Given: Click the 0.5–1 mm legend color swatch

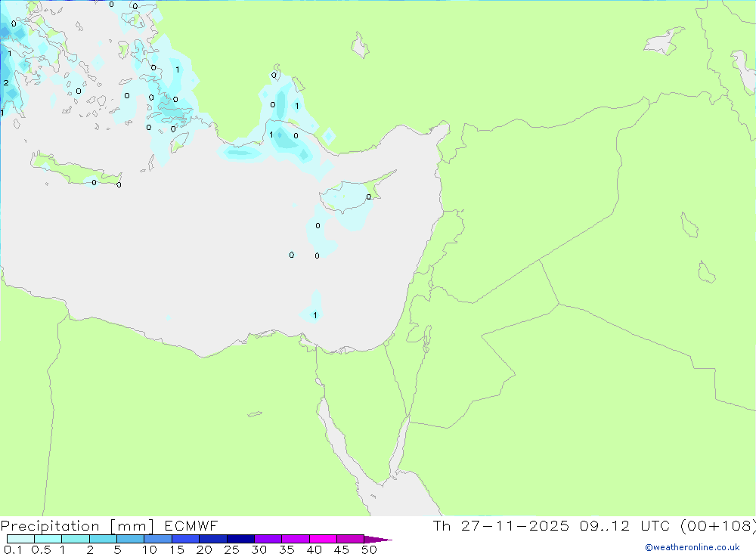Looking at the screenshot, I should (x=48, y=539).
